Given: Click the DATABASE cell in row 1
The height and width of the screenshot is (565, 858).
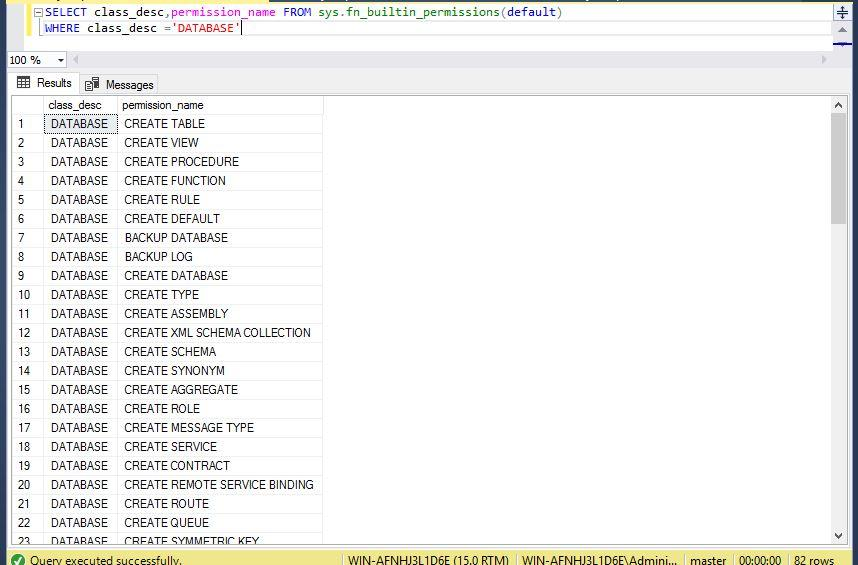Looking at the screenshot, I should (80, 124).
